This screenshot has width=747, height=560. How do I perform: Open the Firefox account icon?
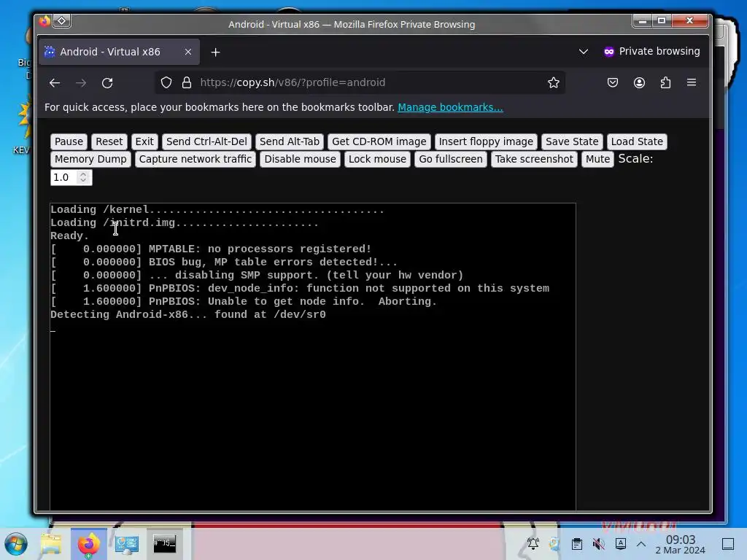coord(639,82)
